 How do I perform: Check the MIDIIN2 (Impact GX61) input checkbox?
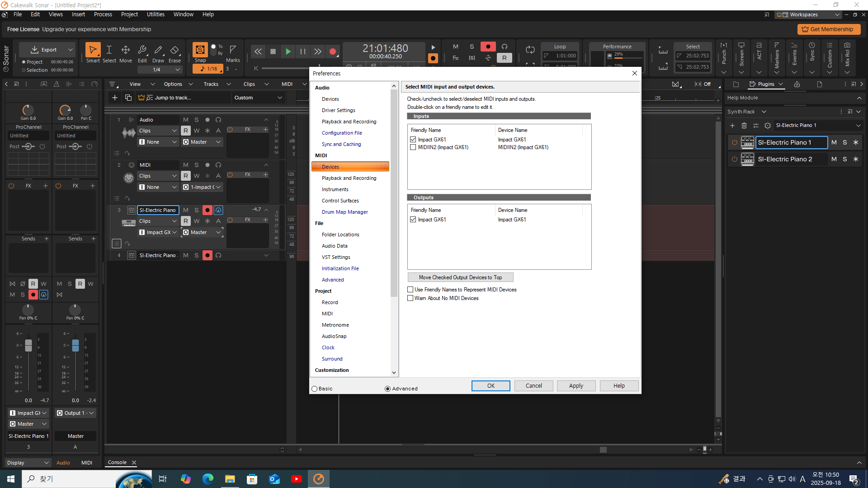pyautogui.click(x=413, y=147)
